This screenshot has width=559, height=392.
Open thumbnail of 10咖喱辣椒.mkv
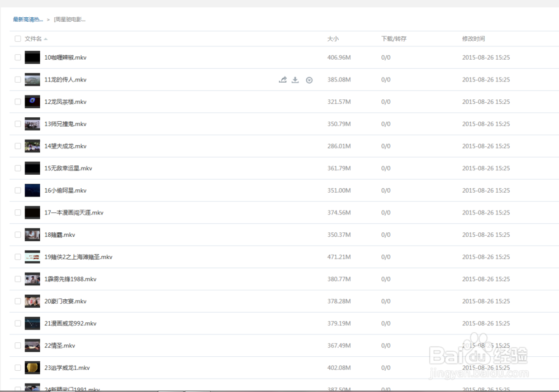[32, 58]
